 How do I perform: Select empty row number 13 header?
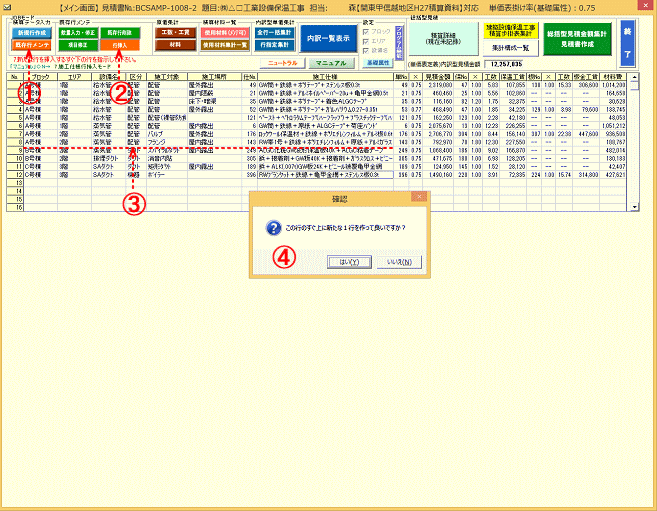(15, 183)
